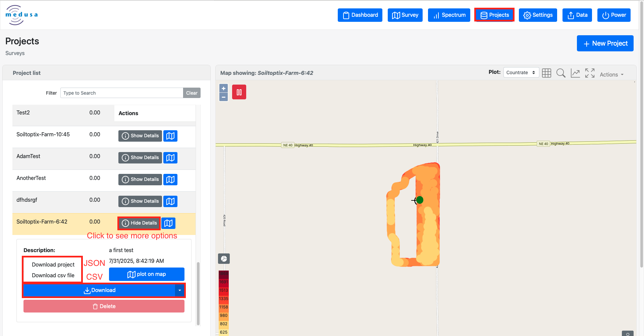Show details for Soiltoptix-Farm-10:45
This screenshot has height=336, width=644.
pos(140,136)
